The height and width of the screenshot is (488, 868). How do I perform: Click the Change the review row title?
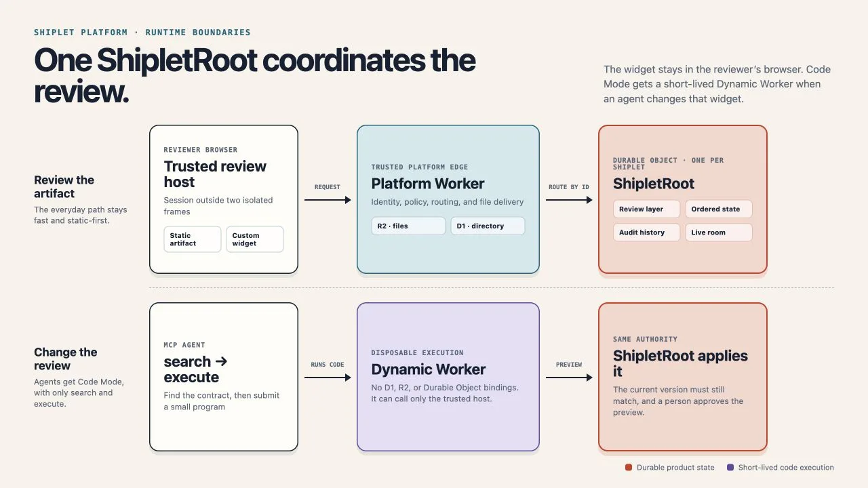[66, 359]
